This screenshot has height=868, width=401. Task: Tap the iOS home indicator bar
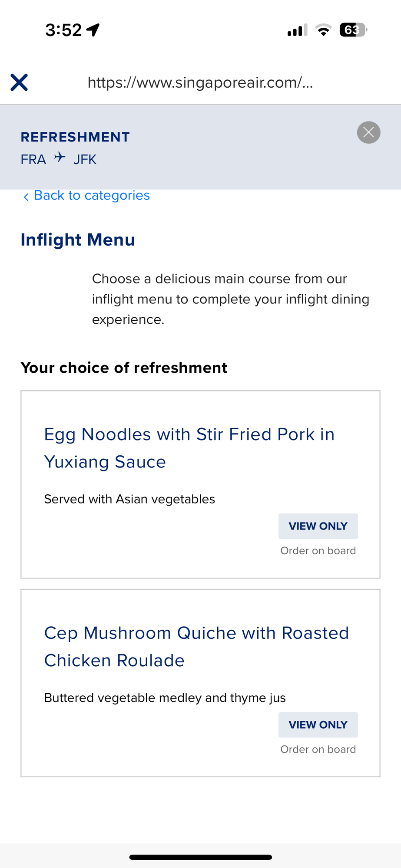click(x=200, y=857)
